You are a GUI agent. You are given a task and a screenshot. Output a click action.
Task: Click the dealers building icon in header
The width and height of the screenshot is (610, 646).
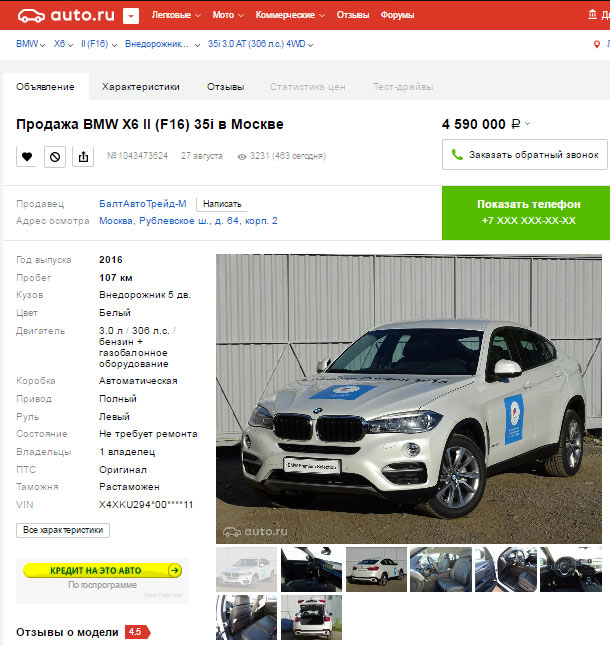592,14
